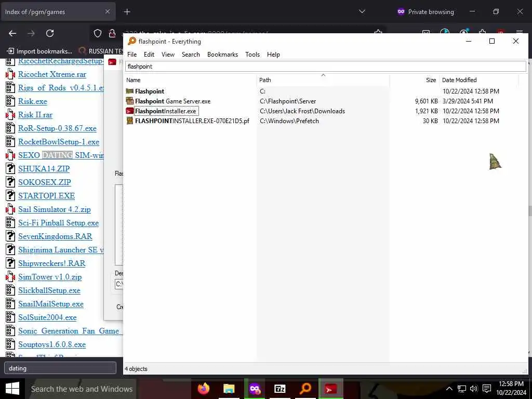Image resolution: width=532 pixels, height=399 pixels.
Task: Click the site security padlock icon
Action: [112, 33]
